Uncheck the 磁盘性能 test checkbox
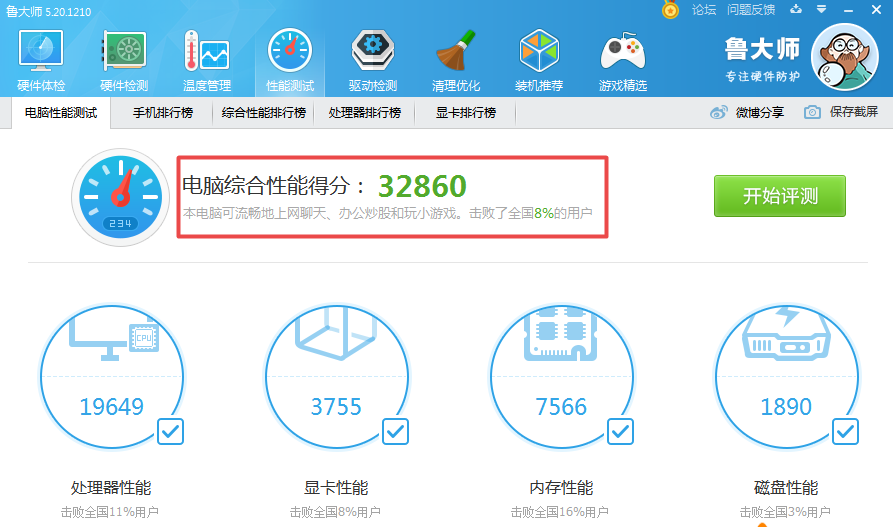Image resolution: width=893 pixels, height=527 pixels. [845, 431]
